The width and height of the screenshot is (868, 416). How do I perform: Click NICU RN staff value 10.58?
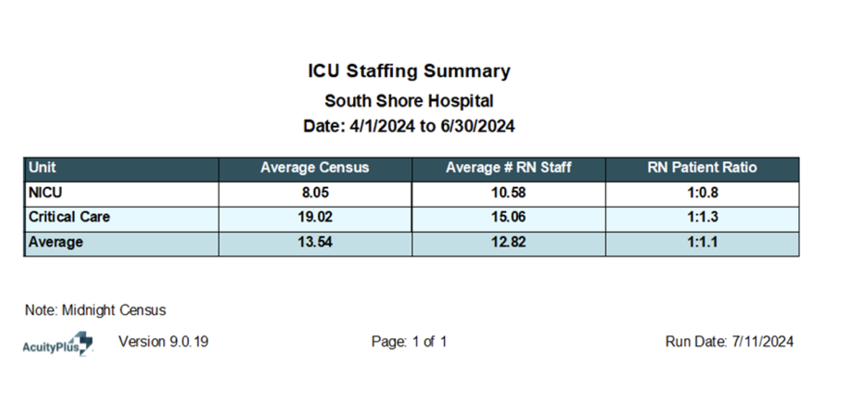point(508,193)
